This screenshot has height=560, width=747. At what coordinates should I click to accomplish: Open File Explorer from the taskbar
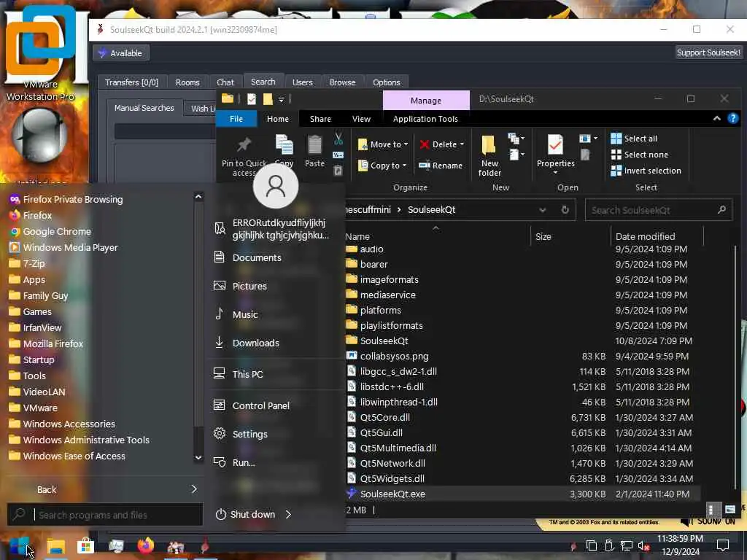(55, 545)
